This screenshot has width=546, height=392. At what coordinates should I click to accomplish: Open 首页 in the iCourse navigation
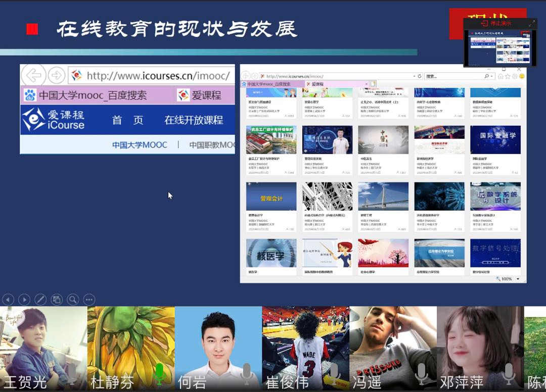127,120
